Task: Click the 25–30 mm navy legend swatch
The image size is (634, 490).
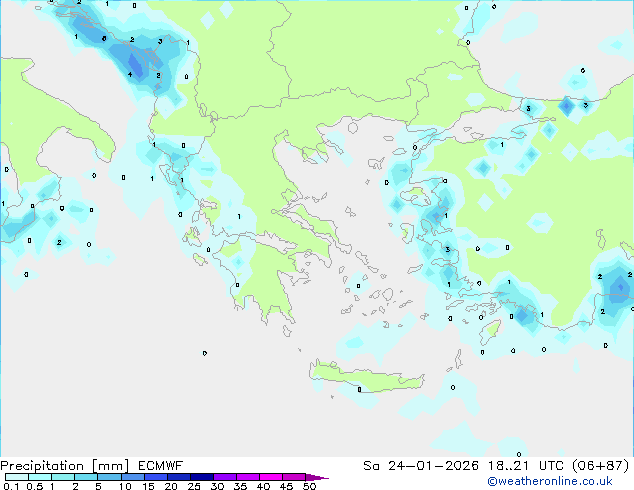Action: tap(201, 477)
